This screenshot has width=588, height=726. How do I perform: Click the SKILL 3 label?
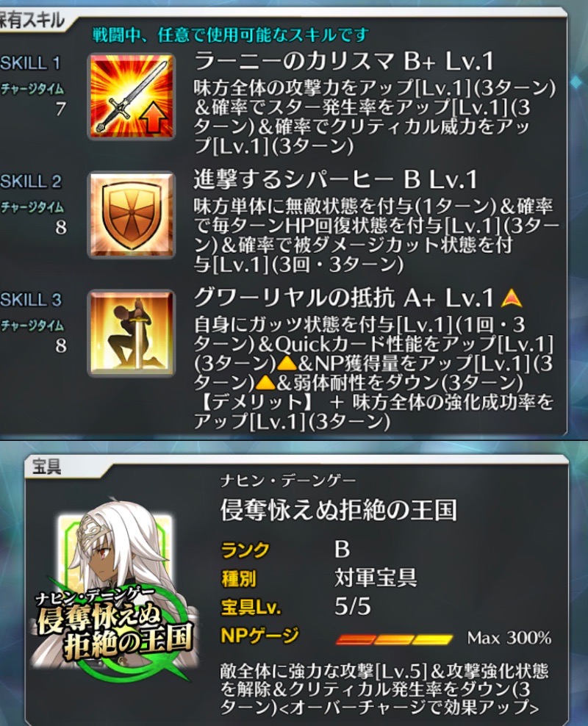click(31, 300)
